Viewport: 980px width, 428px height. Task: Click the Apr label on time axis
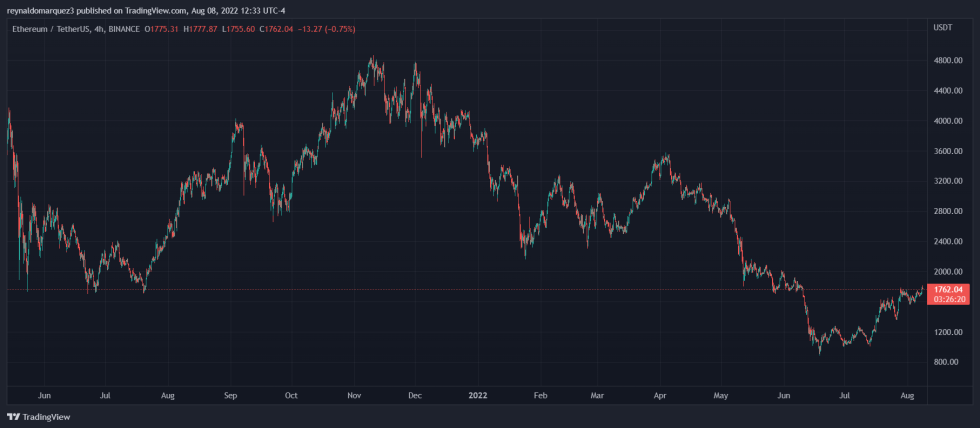(x=659, y=396)
